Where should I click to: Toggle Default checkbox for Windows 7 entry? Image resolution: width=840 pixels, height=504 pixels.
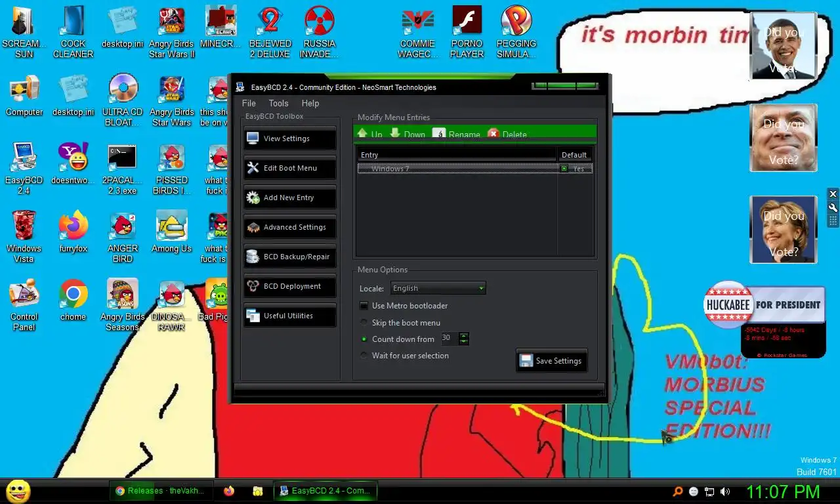pyautogui.click(x=564, y=169)
